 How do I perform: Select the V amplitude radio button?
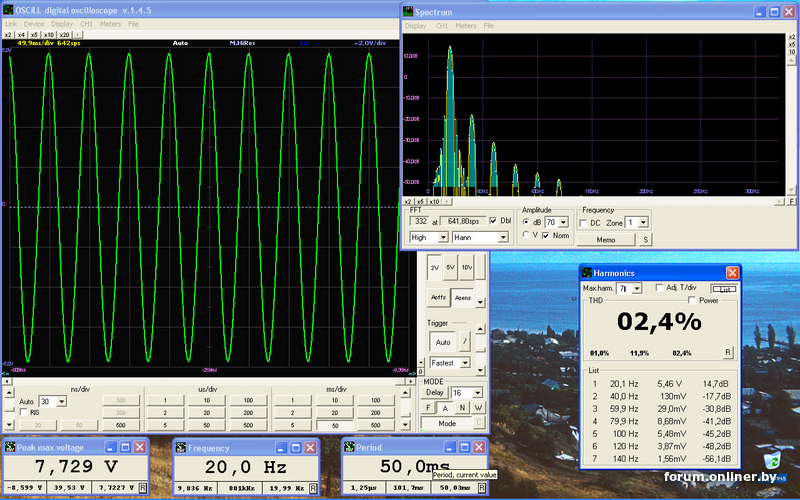click(x=527, y=235)
